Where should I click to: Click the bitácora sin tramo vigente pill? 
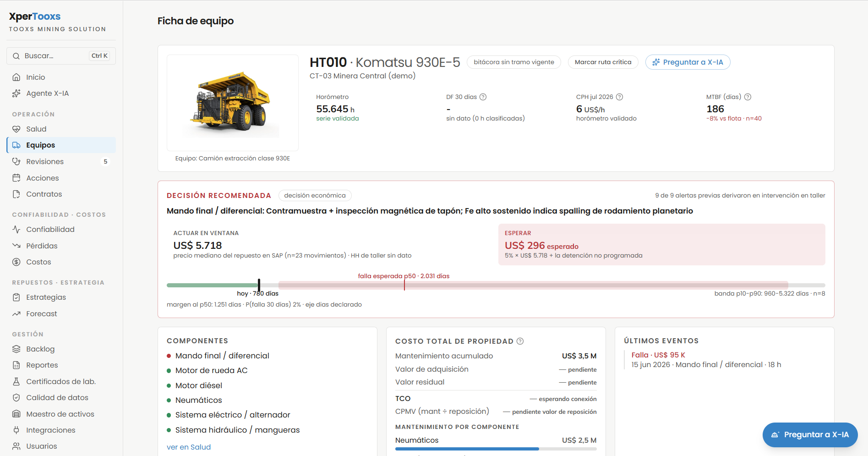point(514,62)
